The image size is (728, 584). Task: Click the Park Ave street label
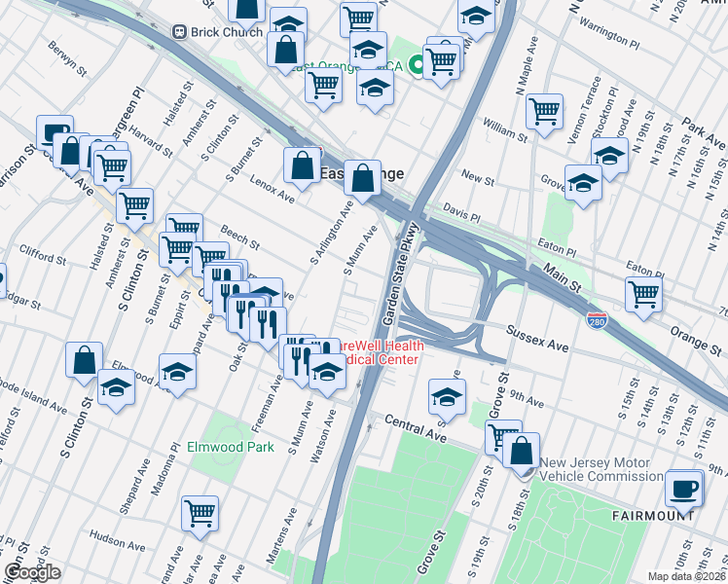[x=703, y=134]
